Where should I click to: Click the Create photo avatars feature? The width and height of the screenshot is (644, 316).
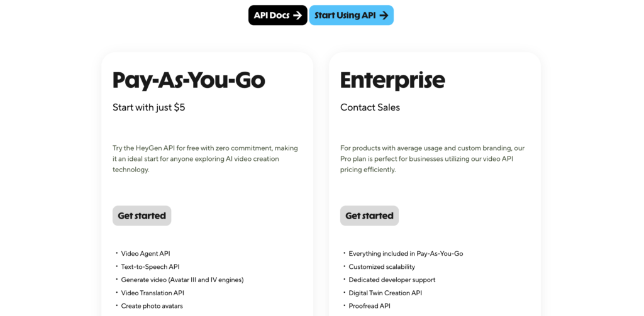(x=152, y=306)
